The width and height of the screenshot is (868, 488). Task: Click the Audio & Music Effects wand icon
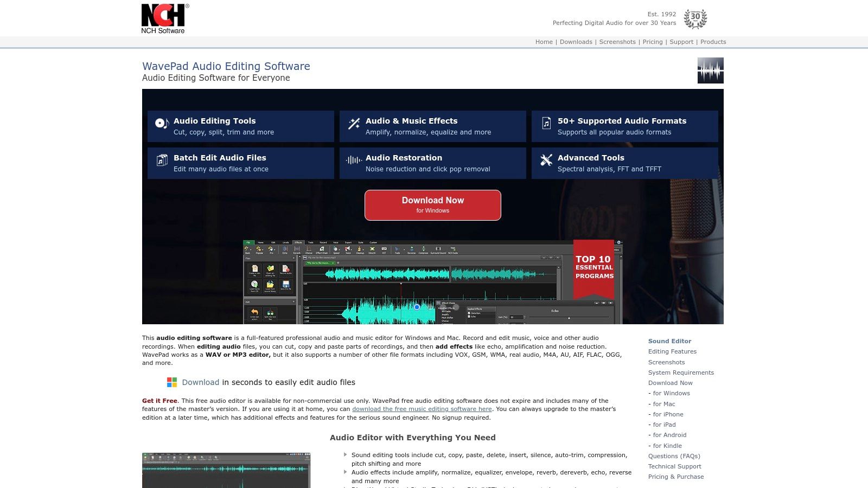354,124
